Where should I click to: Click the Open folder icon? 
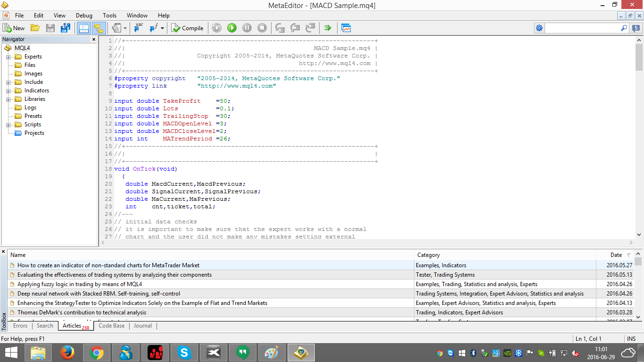[x=35, y=28]
